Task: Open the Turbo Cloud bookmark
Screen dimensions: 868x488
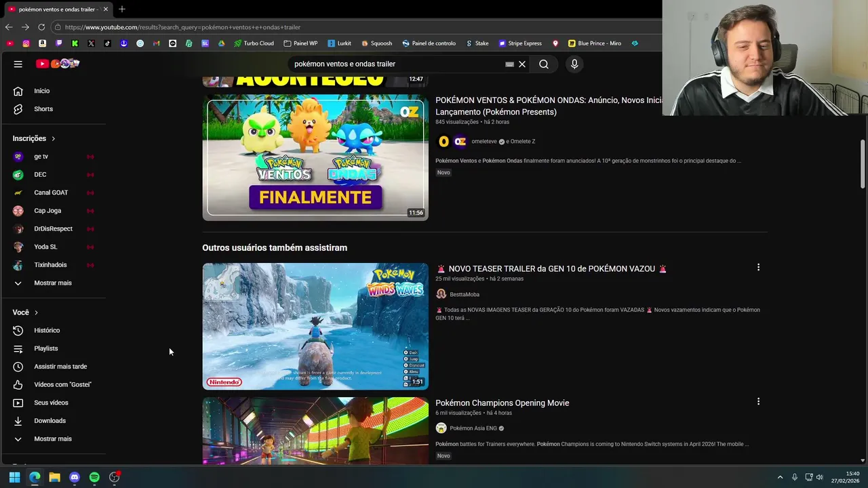Action: (254, 43)
